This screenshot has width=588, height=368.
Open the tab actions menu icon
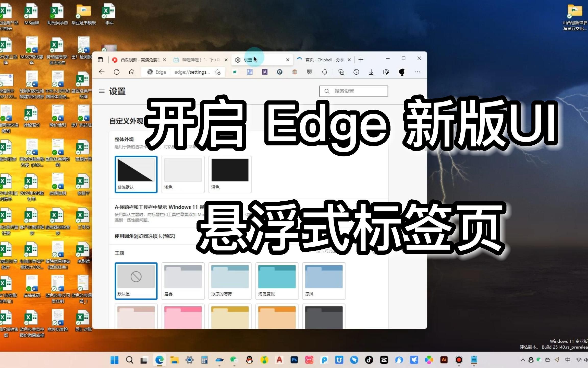100,60
